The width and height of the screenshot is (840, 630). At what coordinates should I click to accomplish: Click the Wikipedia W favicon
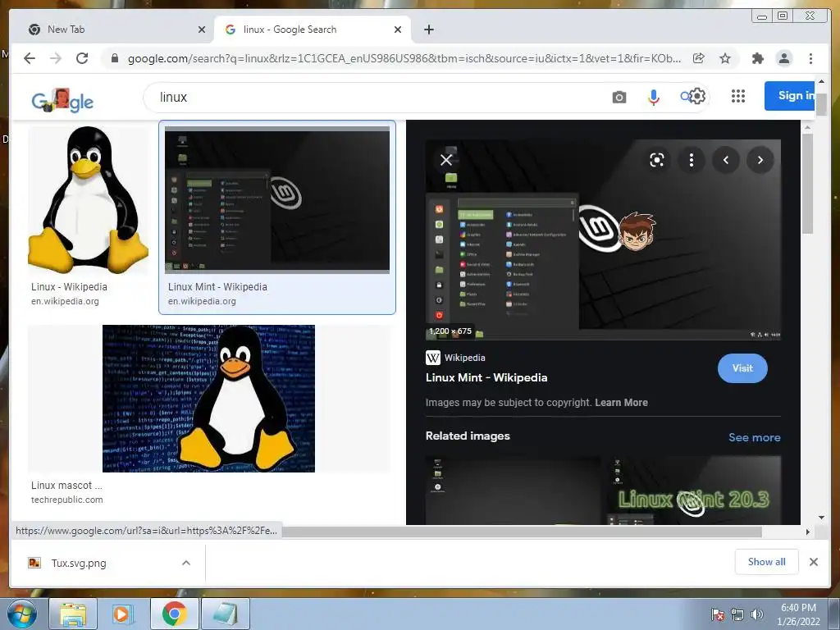(433, 358)
